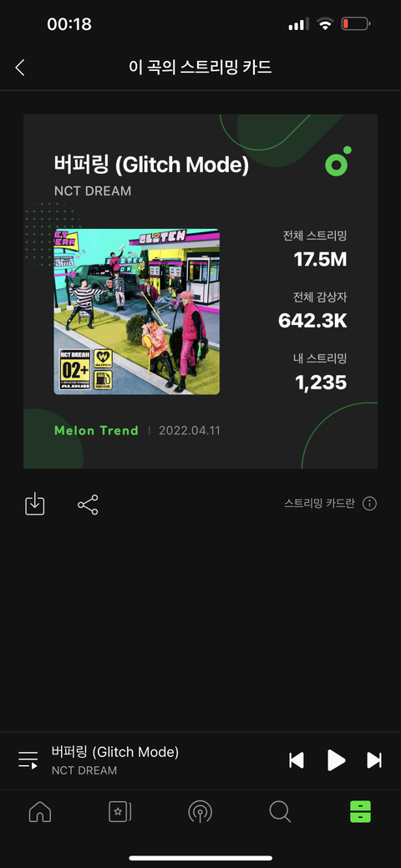401x868 pixels.
Task: Open the star card tab in the bottom bar
Action: tap(119, 812)
